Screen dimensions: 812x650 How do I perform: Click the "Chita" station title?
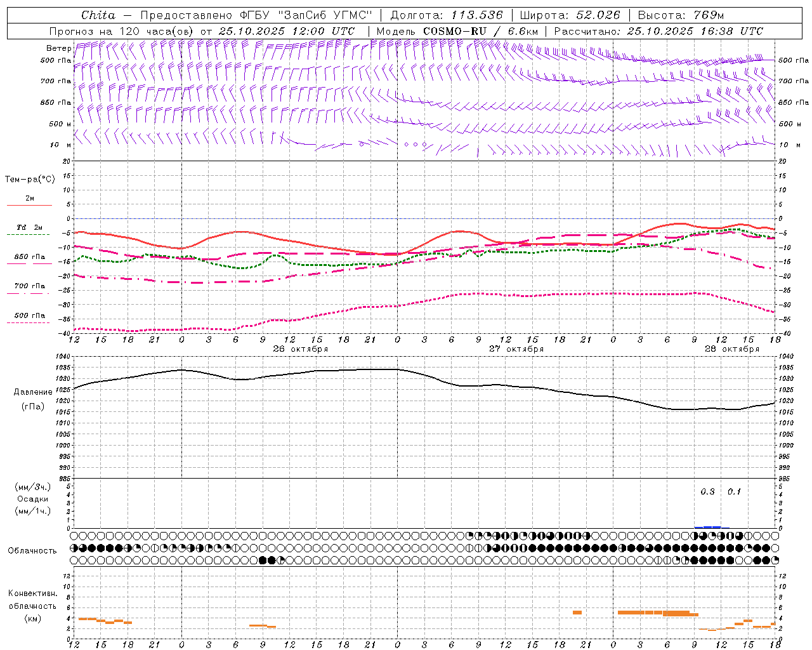coord(98,15)
